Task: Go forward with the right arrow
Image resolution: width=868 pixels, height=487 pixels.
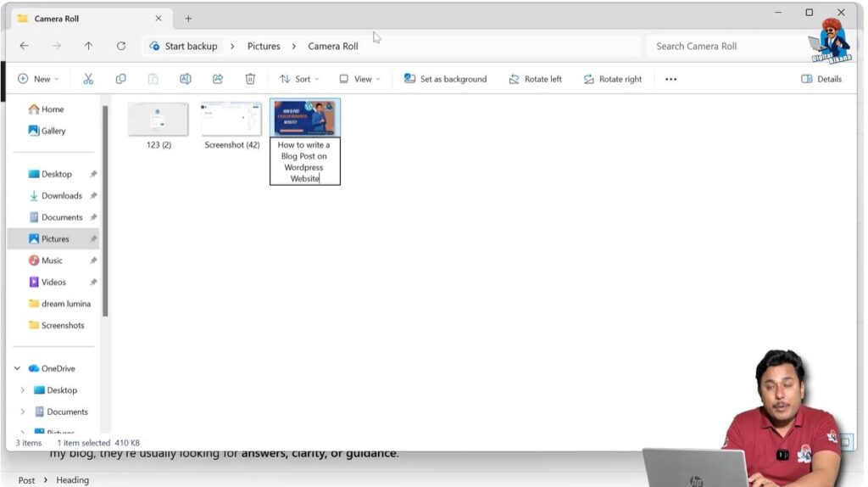Action: point(57,46)
